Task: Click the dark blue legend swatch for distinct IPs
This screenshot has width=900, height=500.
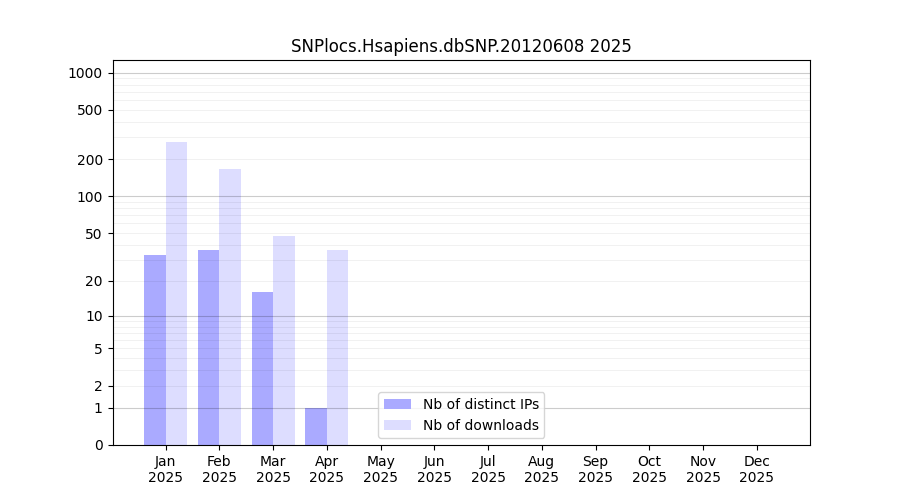Action: point(397,404)
